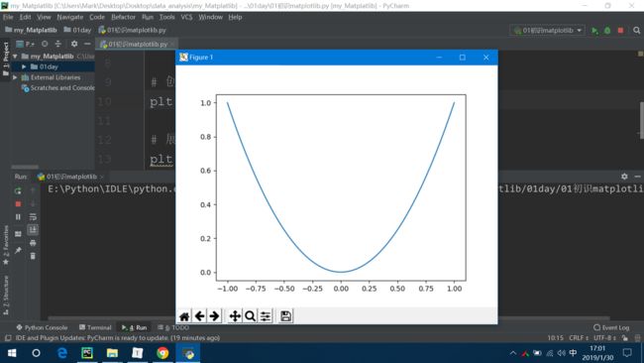Open the VCS menu
The height and width of the screenshot is (363, 644).
(x=186, y=17)
